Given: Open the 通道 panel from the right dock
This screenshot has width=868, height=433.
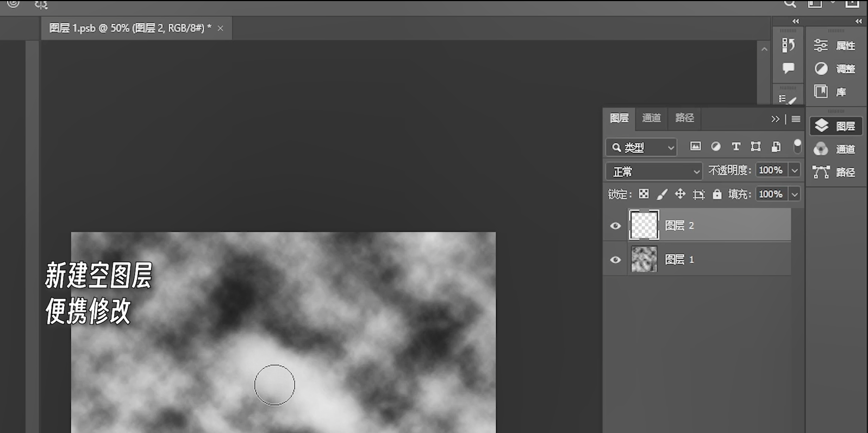Looking at the screenshot, I should [x=835, y=149].
